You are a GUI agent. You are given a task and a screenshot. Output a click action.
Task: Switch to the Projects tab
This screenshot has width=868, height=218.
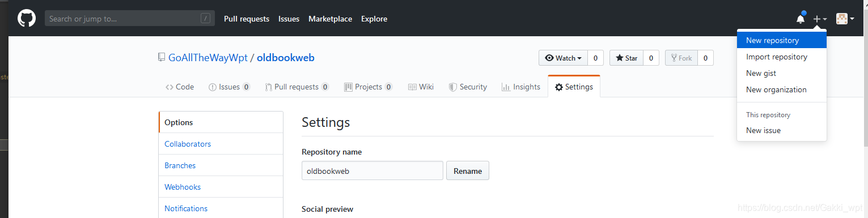coord(369,87)
